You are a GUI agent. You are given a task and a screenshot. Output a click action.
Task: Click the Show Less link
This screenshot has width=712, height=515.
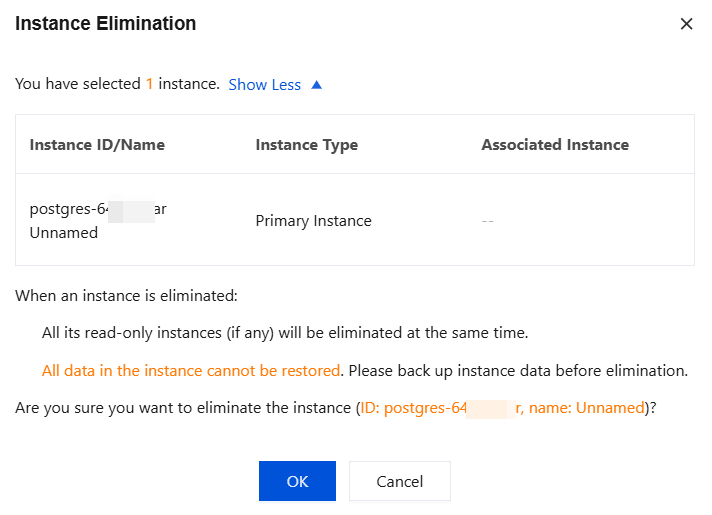pyautogui.click(x=264, y=85)
